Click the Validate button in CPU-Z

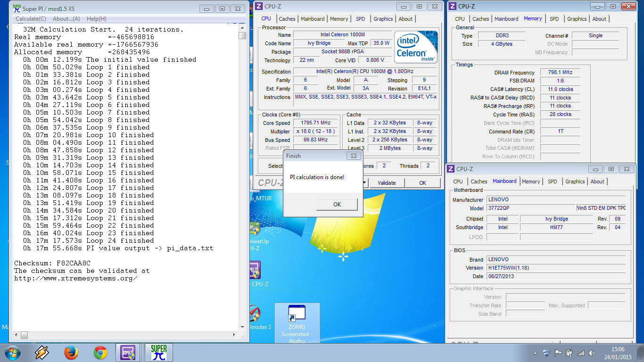pyautogui.click(x=387, y=183)
